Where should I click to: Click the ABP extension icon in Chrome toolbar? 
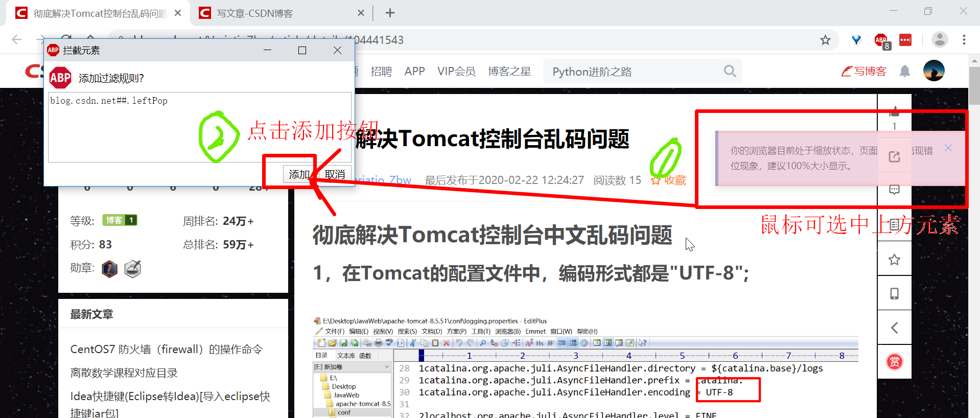(881, 40)
